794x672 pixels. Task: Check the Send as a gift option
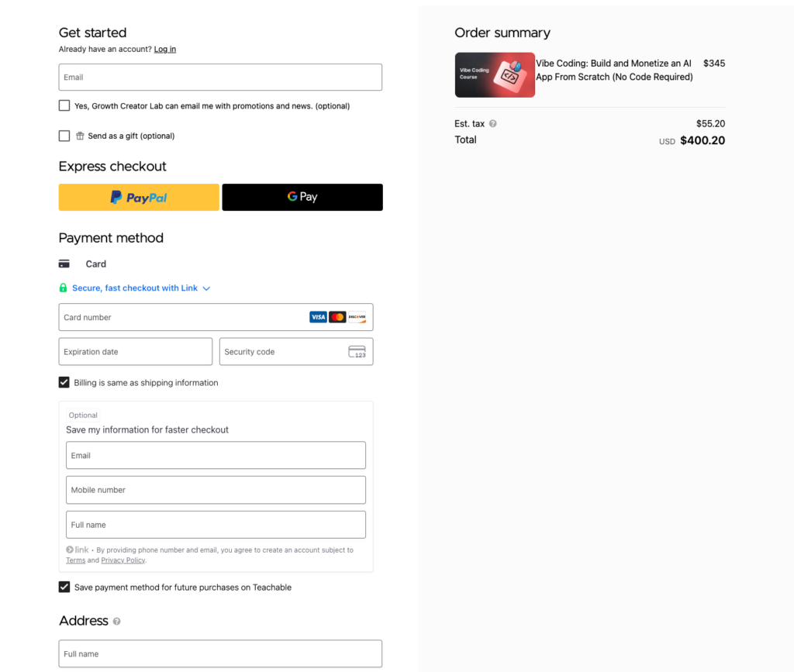tap(64, 136)
